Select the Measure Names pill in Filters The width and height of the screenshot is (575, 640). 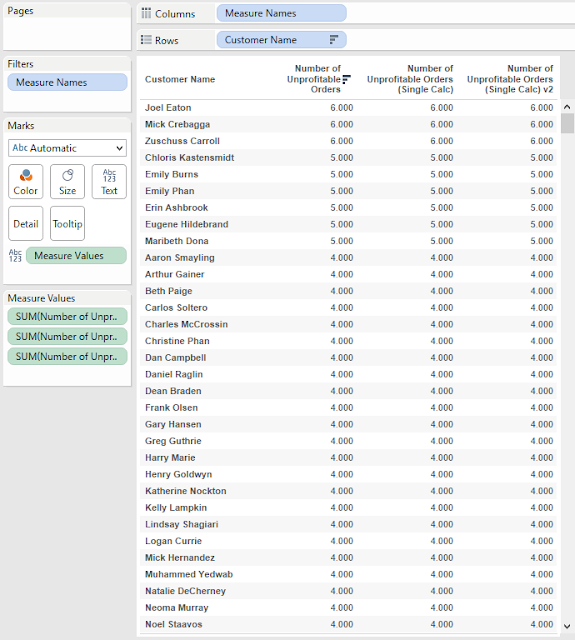click(x=67, y=82)
